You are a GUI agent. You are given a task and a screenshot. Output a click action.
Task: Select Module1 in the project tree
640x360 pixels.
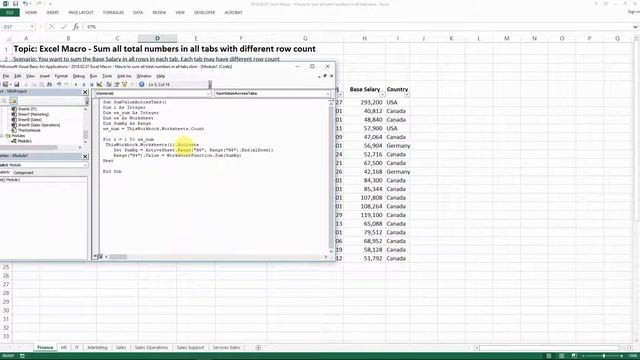(24, 141)
